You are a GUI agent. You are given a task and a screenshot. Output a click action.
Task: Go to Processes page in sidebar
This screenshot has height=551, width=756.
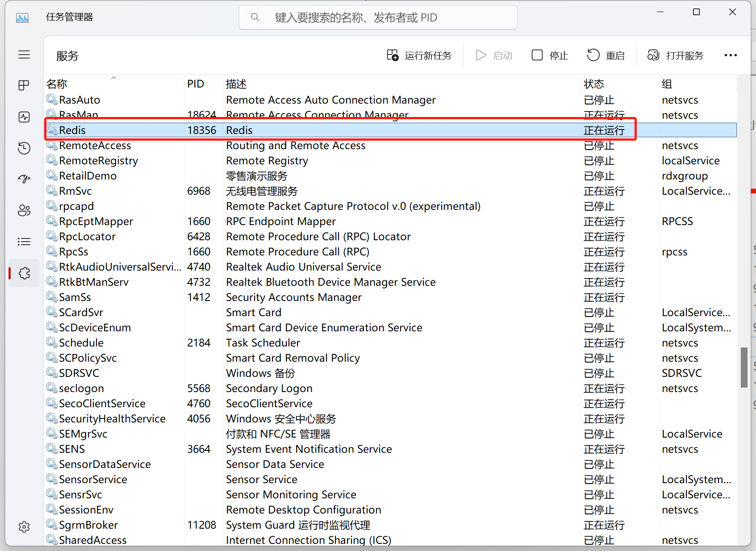pos(24,85)
